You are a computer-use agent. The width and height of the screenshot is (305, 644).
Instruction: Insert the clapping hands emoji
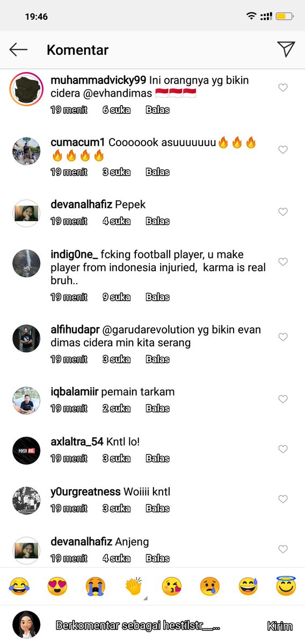134,586
